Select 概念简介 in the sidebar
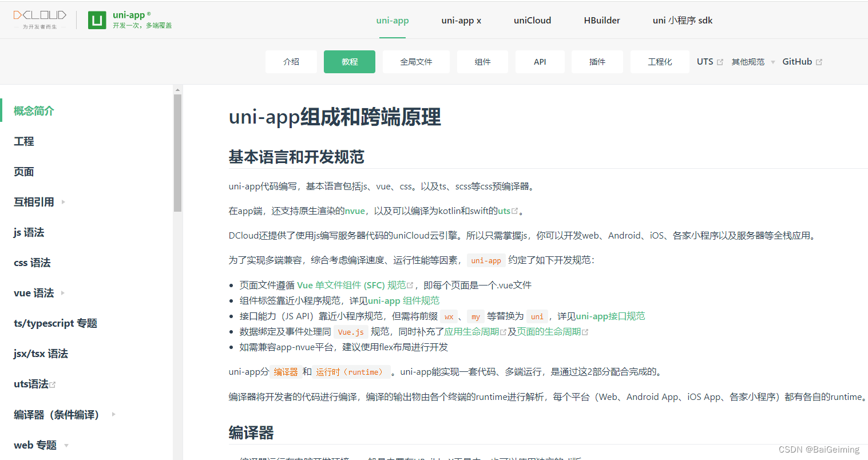Viewport: 868px width, 460px height. pyautogui.click(x=33, y=110)
